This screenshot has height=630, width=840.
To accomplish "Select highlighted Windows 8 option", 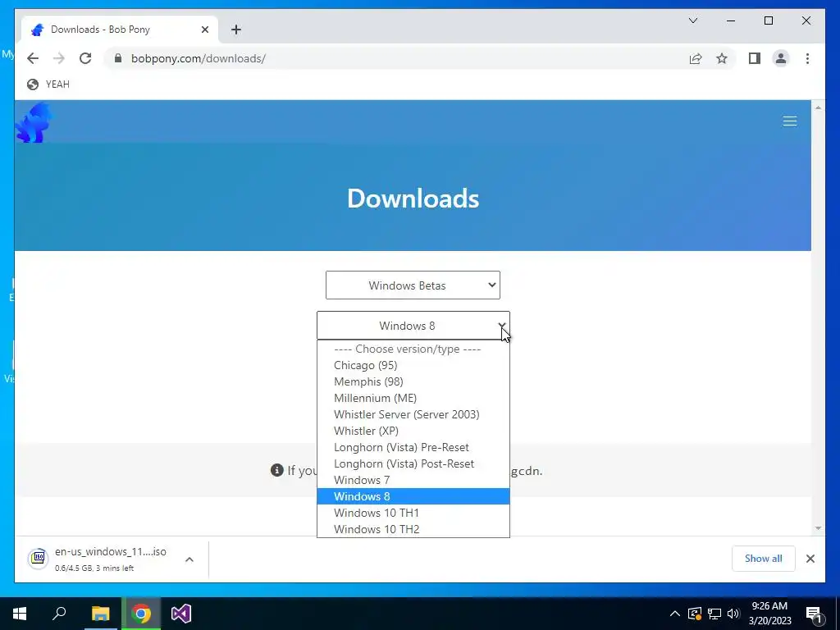I will pos(413,496).
